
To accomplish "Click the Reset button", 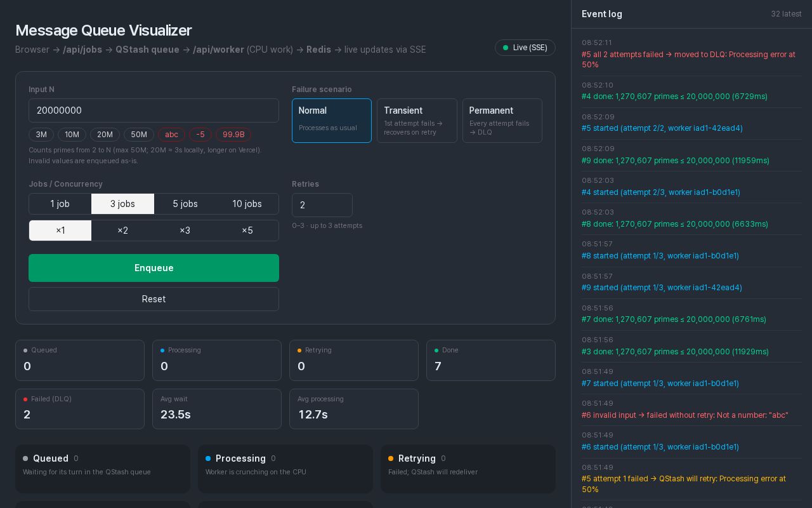I will click(x=154, y=299).
